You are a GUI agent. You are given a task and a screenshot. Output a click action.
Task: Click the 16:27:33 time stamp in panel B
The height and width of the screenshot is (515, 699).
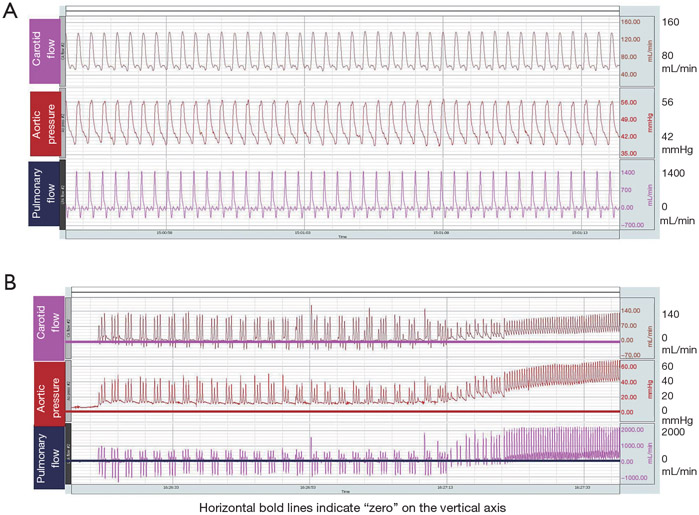point(582,488)
